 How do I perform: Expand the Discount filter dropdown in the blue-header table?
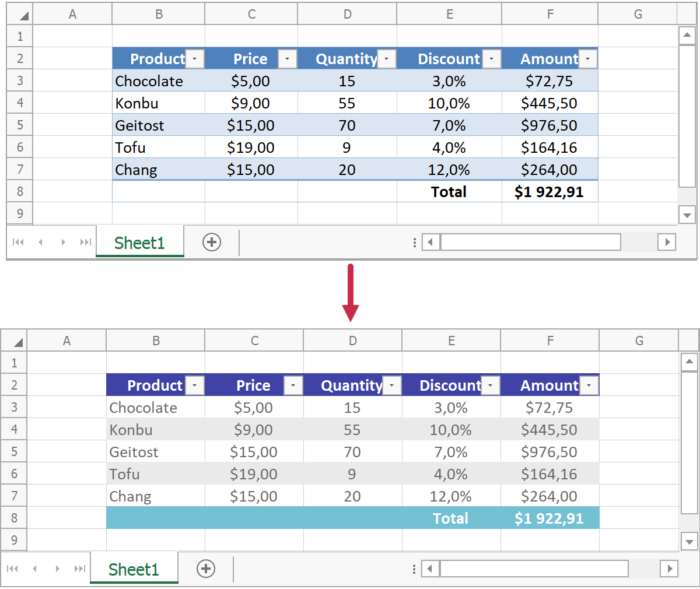tap(491, 59)
